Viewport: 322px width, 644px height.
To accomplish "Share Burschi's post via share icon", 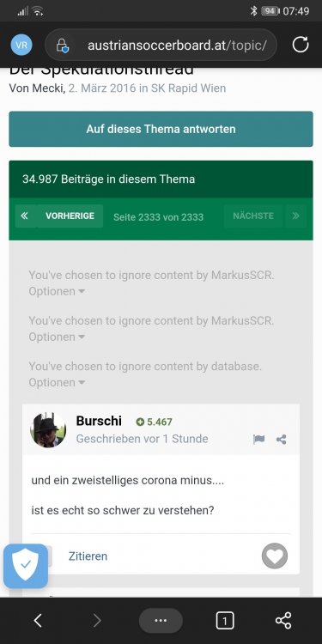I will click(x=282, y=440).
